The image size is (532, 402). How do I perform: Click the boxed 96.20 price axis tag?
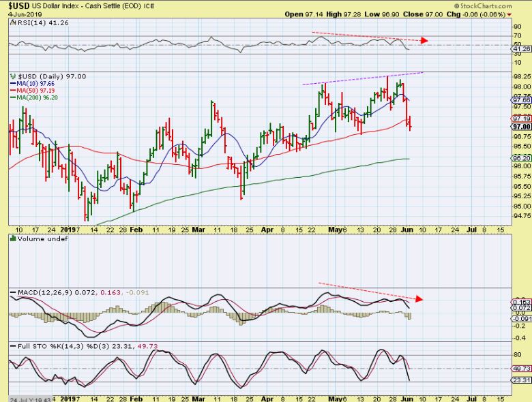(x=521, y=158)
